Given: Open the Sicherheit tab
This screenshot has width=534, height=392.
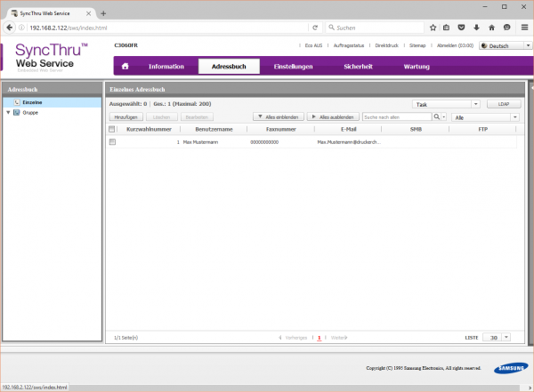Looking at the screenshot, I should click(358, 67).
